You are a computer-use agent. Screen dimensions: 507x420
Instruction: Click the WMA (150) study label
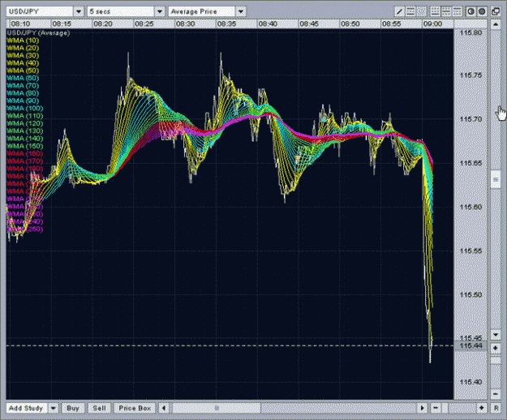pos(24,146)
